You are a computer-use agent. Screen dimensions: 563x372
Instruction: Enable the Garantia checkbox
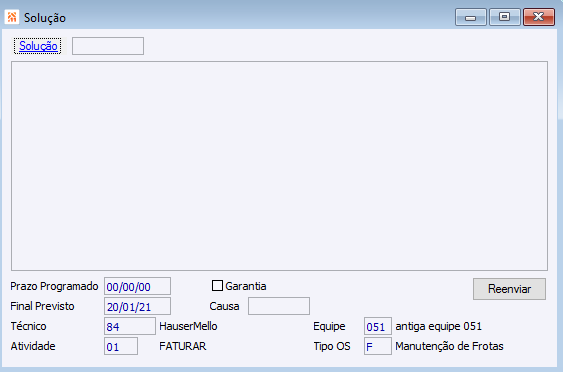217,286
